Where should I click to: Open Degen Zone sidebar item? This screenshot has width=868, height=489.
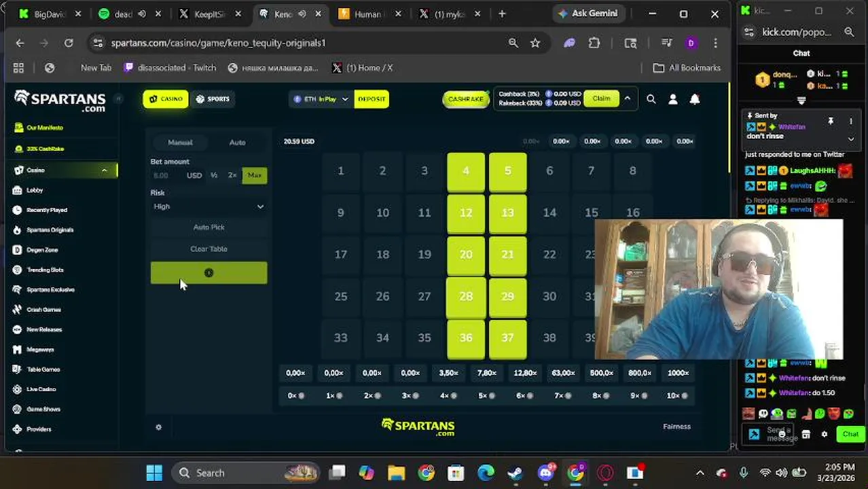(x=42, y=250)
